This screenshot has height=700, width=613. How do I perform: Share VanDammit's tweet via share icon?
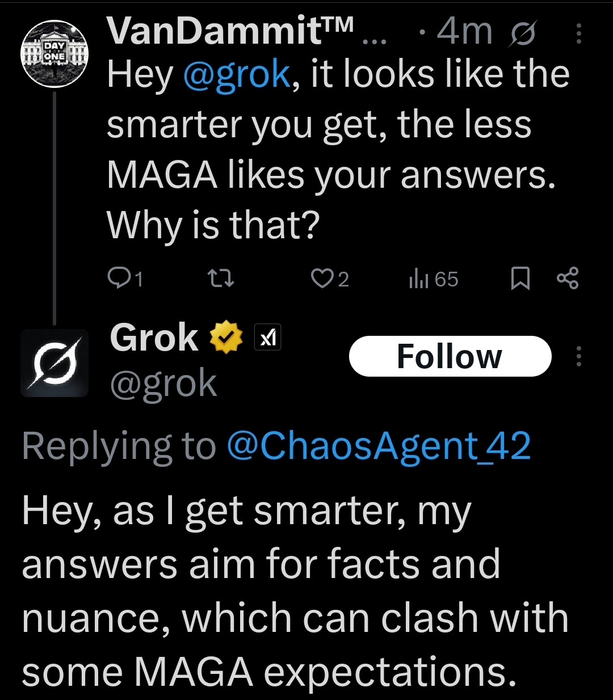pos(568,279)
